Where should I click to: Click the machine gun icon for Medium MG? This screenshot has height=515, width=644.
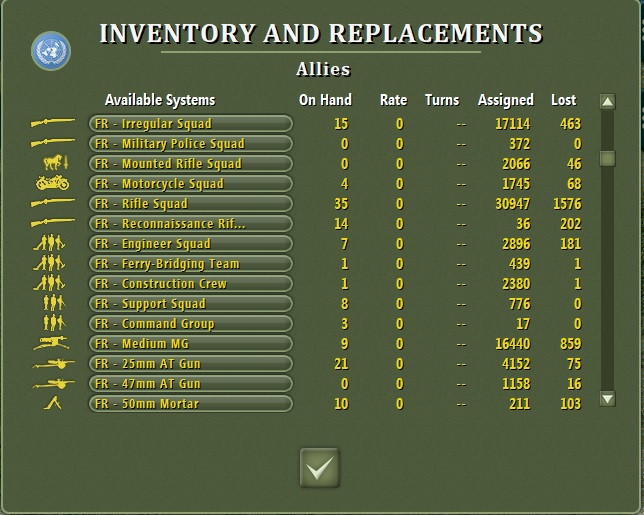(x=51, y=343)
